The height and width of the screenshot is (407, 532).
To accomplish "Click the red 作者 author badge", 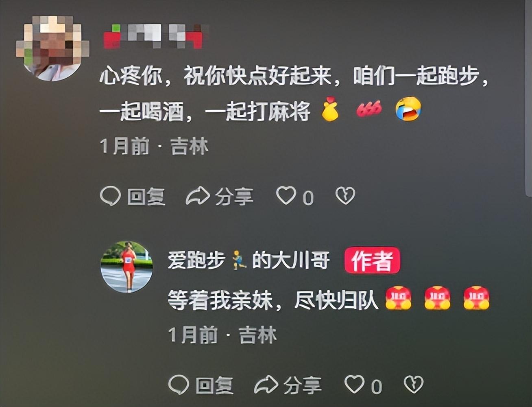I will [x=372, y=260].
